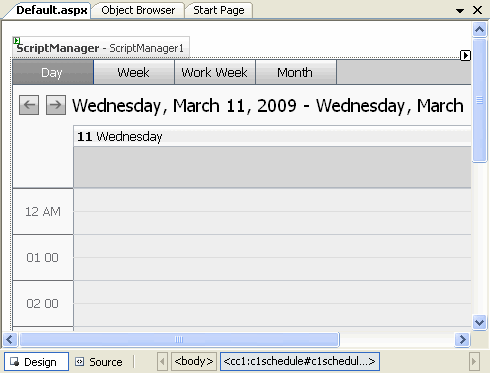
Task: Switch to Design view
Action: coord(36,362)
